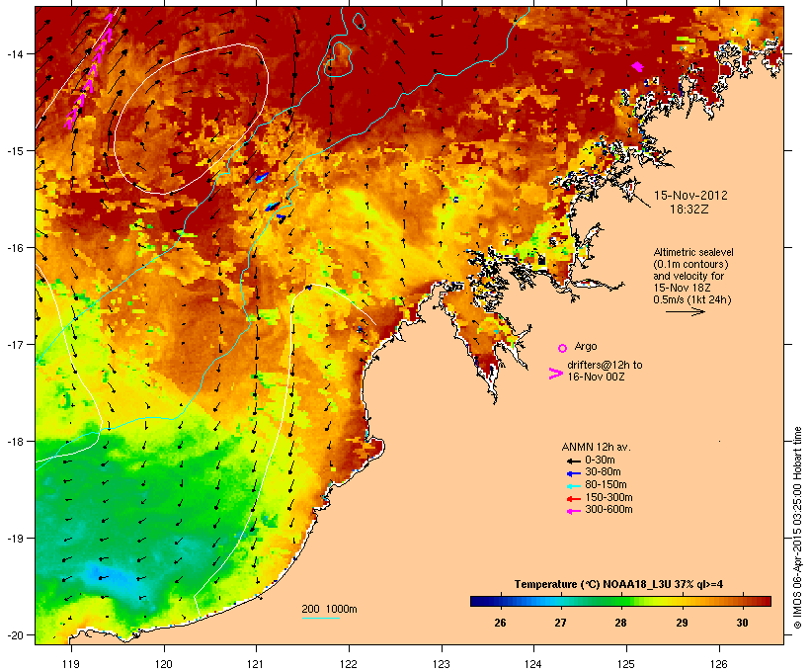Click the magenta drifters chevron symbol
The image size is (810, 672).
point(555,374)
